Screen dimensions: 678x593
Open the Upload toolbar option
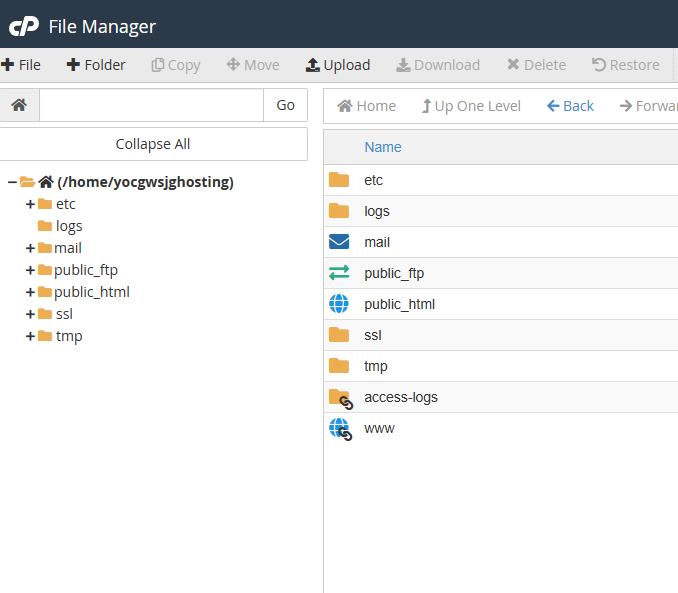(x=338, y=65)
